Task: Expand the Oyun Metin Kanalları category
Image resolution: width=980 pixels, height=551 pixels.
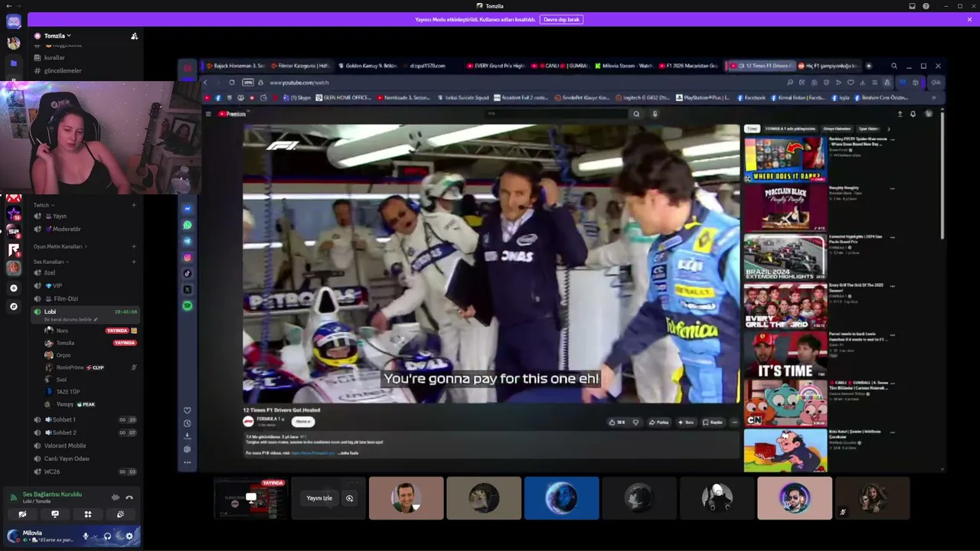Action: point(60,246)
